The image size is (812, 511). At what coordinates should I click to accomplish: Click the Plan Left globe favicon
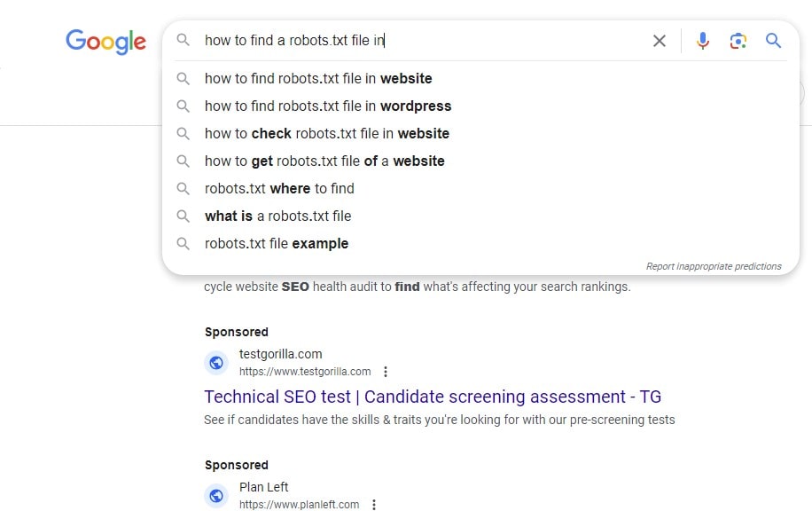[x=216, y=496]
